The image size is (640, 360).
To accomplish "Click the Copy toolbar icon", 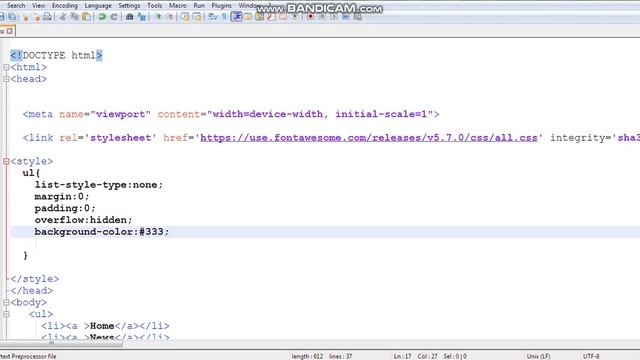I will 74,17.
